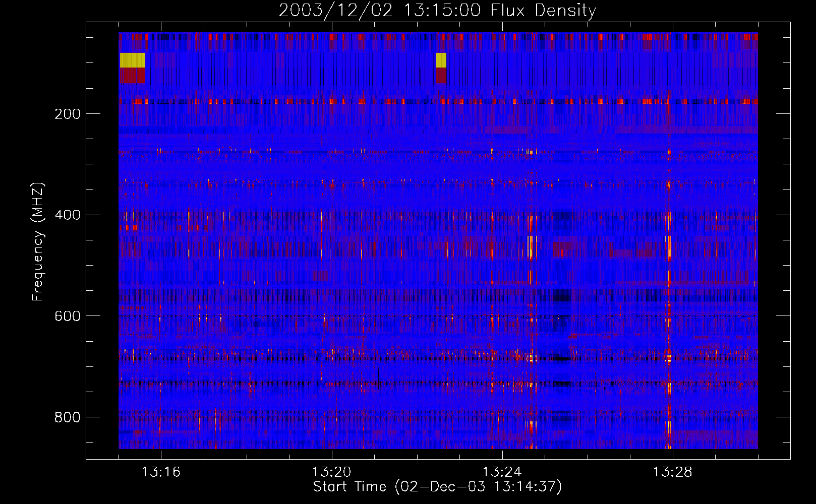Click the 600 frequency tick label
Image resolution: width=816 pixels, height=504 pixels.
[68, 316]
